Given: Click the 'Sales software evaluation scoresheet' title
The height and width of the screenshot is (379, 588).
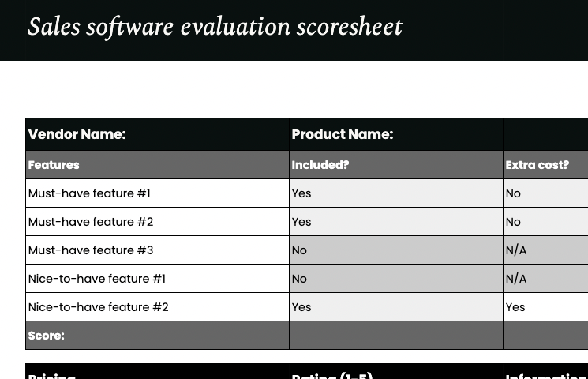Looking at the screenshot, I should pos(215,28).
